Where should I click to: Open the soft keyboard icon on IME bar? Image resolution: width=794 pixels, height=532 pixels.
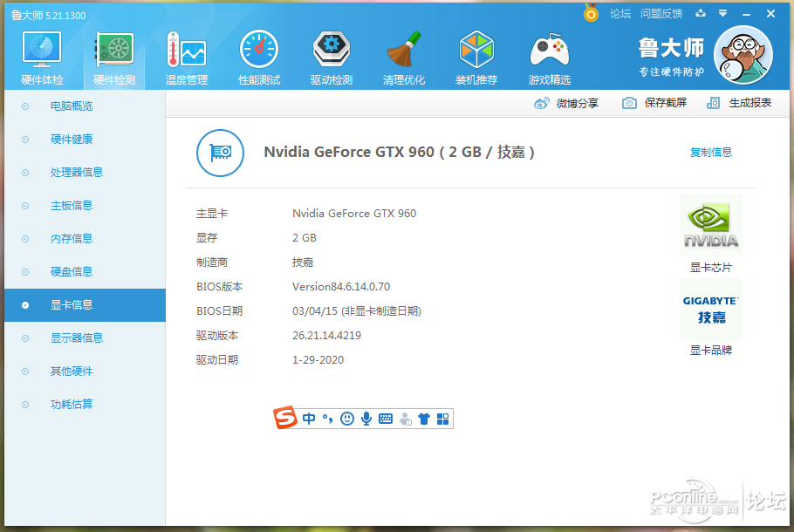click(x=386, y=419)
